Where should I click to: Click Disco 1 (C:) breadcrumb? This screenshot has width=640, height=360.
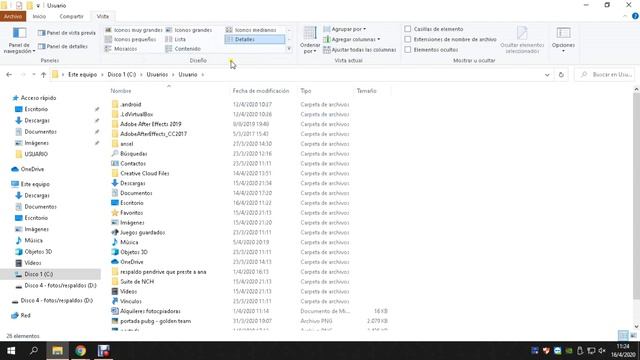point(122,75)
